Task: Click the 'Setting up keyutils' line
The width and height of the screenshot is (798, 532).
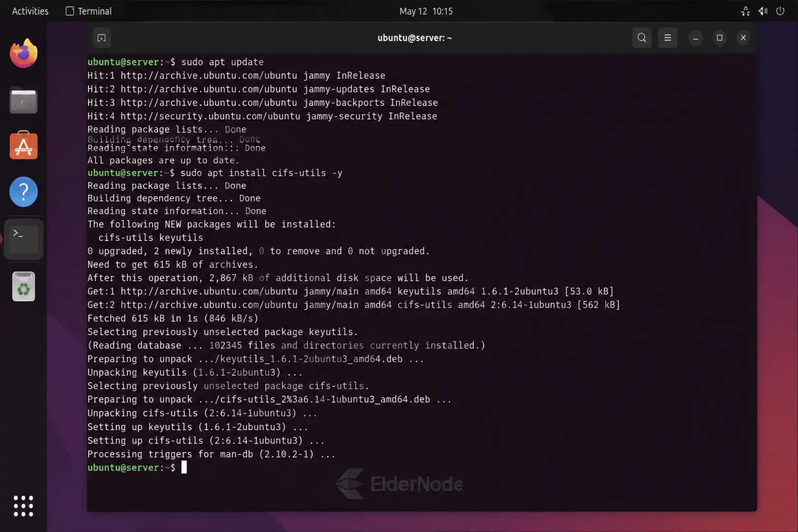Action: [198, 427]
